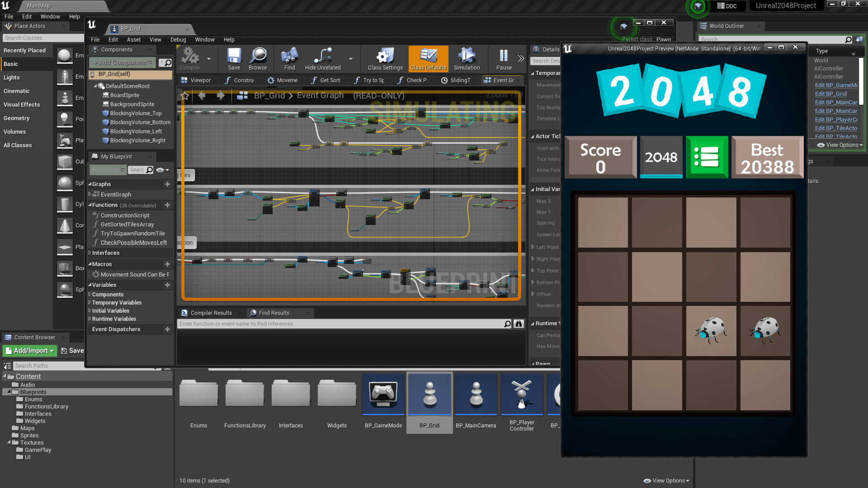Image resolution: width=868 pixels, height=488 pixels.
Task: Select the TryToSpawnRandomTile function
Action: pos(132,234)
